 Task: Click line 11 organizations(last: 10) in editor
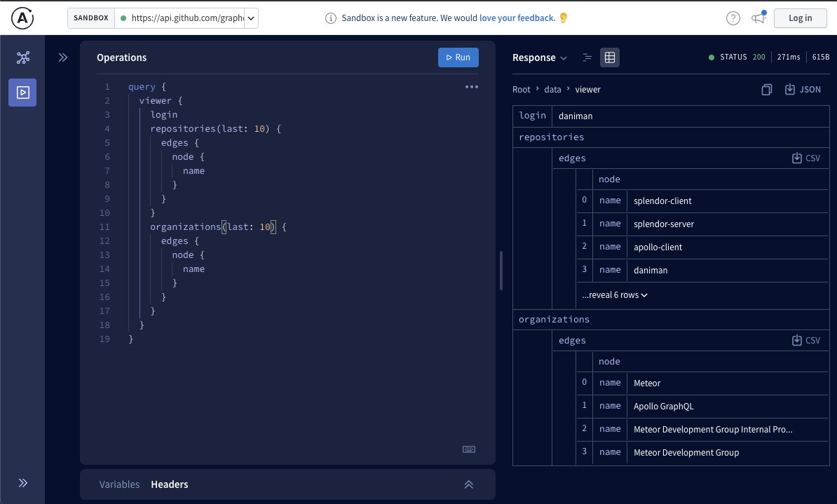point(218,227)
